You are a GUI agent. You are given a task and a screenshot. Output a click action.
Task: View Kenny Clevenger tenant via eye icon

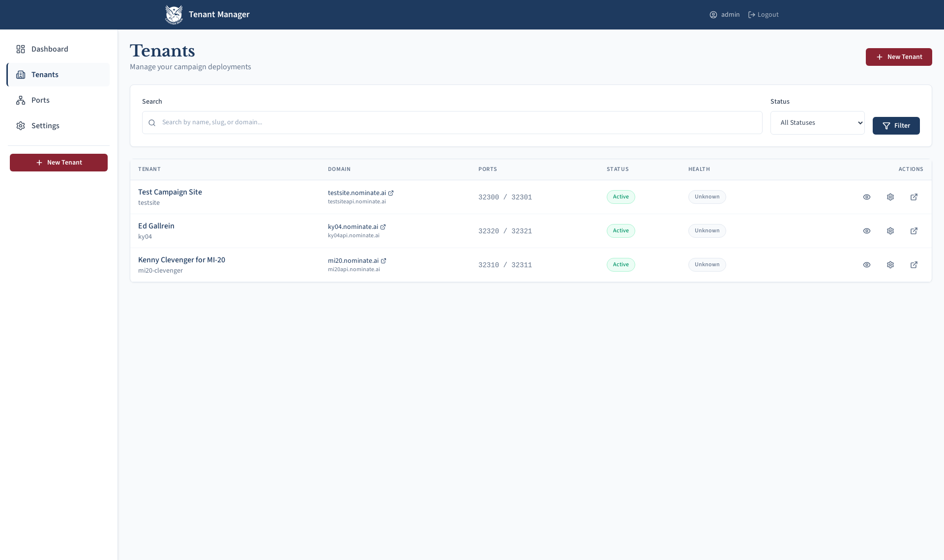pyautogui.click(x=867, y=265)
